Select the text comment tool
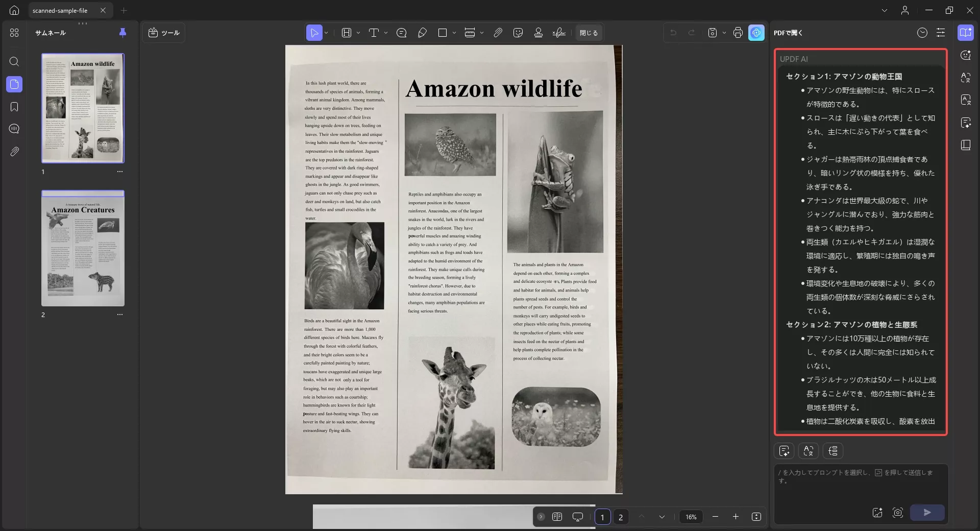 click(x=374, y=33)
